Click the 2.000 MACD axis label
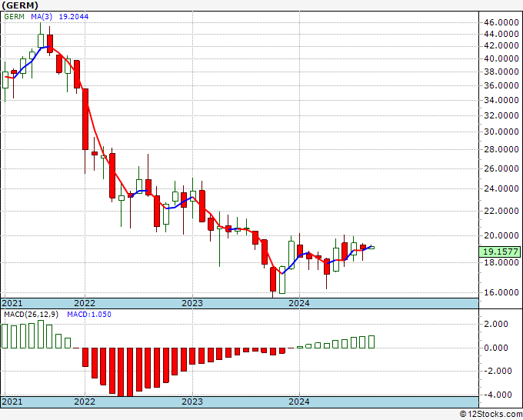 coord(498,324)
